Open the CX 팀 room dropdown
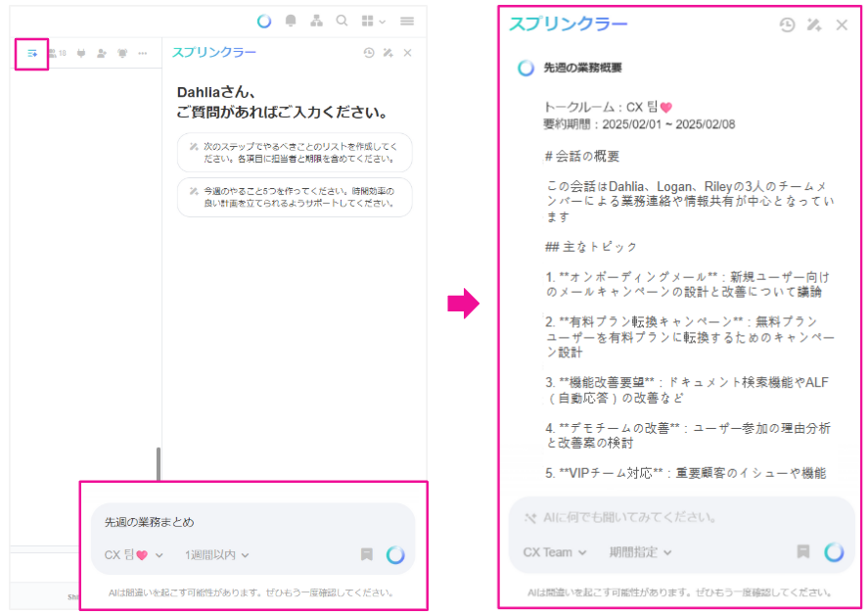Viewport: 868px width, 615px height. (x=133, y=554)
